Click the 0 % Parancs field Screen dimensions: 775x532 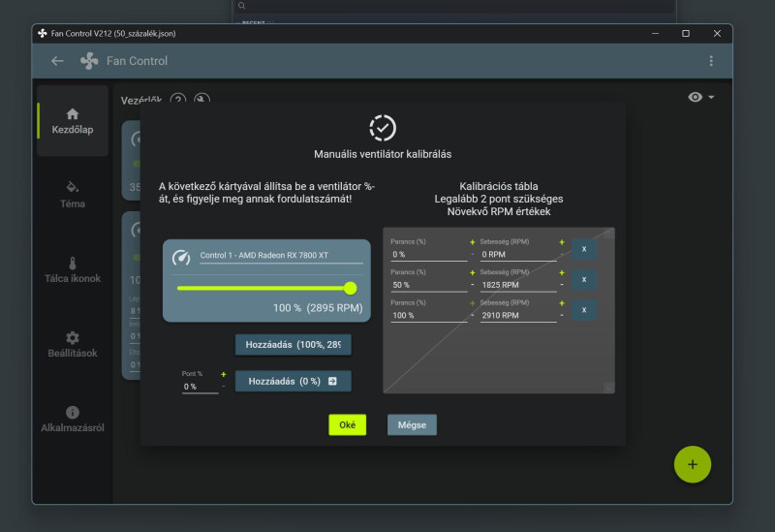click(428, 255)
